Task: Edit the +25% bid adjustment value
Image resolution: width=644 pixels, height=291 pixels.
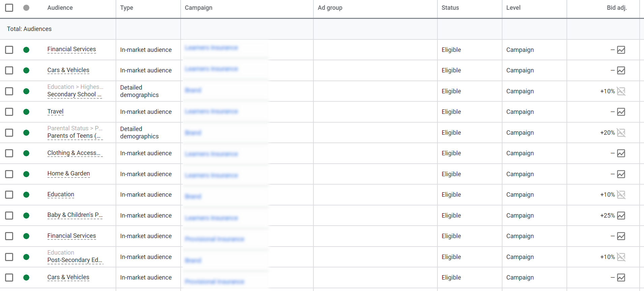Action: 607,216
